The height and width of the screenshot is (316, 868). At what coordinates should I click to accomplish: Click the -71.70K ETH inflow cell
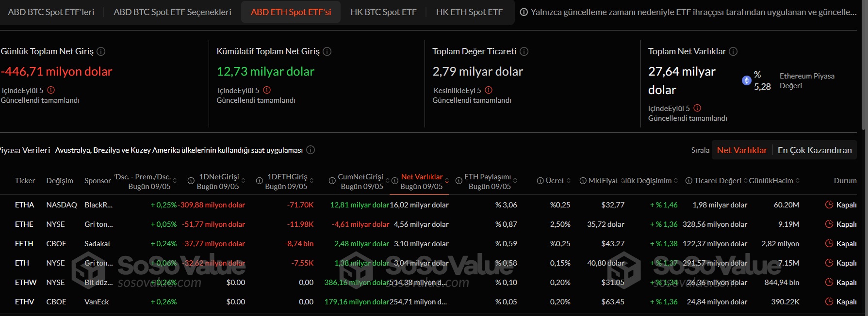click(x=300, y=205)
